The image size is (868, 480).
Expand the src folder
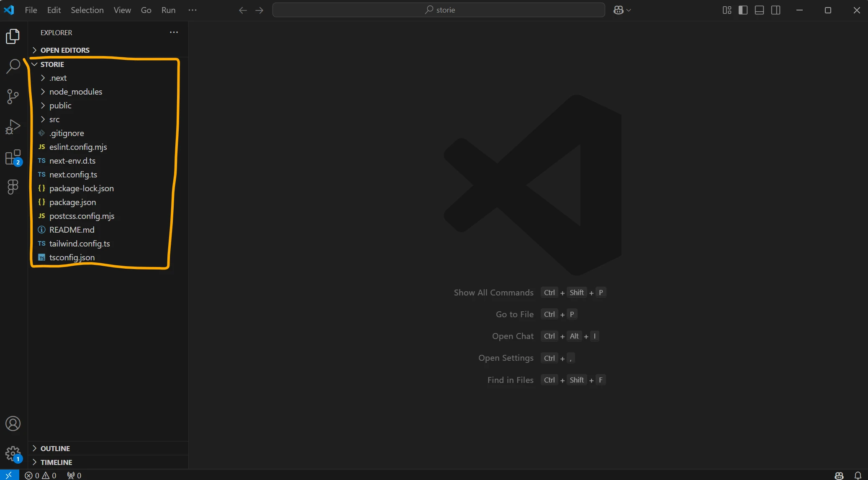pos(108,120)
